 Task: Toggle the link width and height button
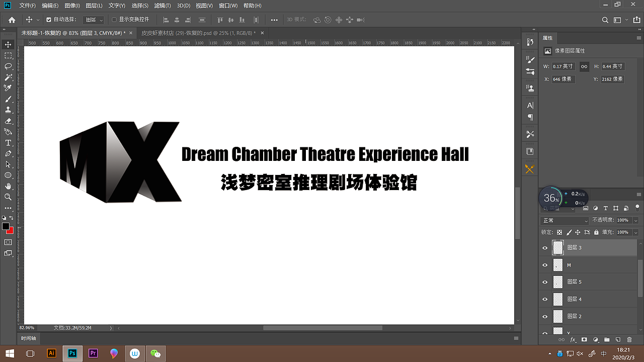[x=584, y=66]
